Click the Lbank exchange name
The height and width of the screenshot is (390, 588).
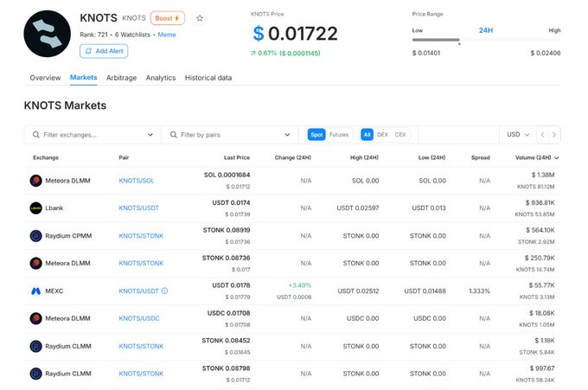(54, 208)
